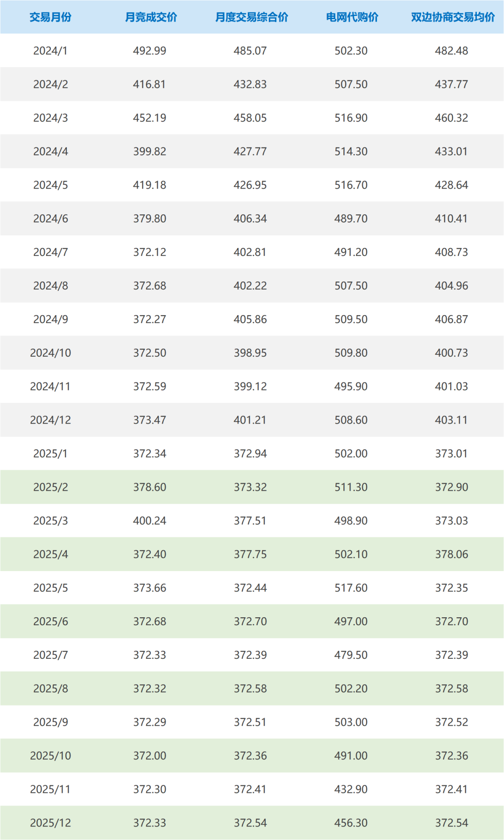
Task: Select the 485.07 综合价 cell
Action: (x=250, y=51)
